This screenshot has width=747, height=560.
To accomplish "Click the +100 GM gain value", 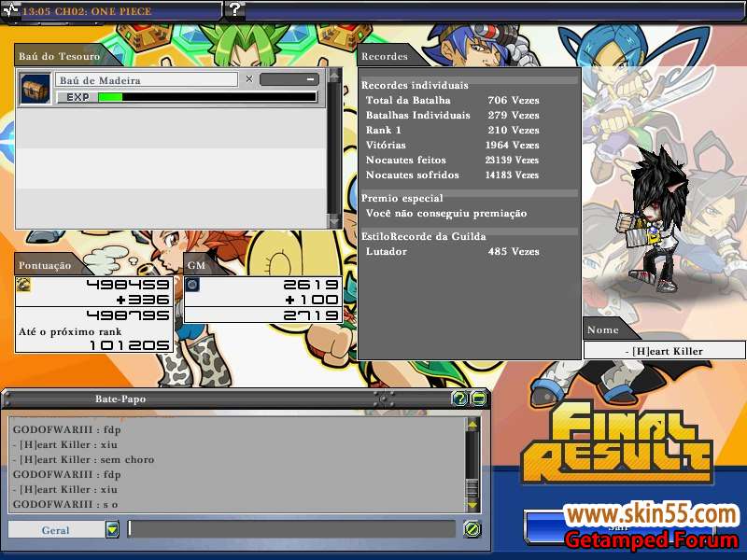I will click(312, 300).
